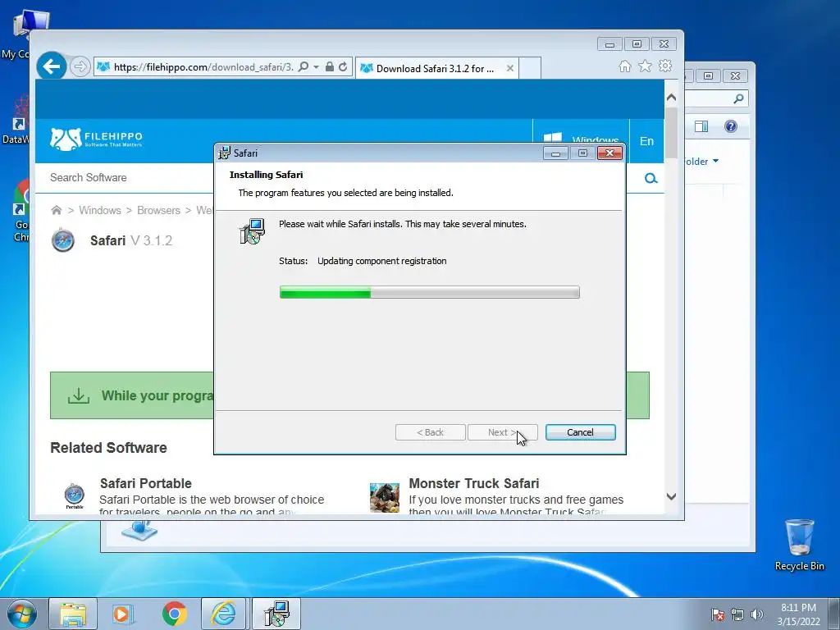Click the setup icon beside the wait message
840x630 pixels.
252,231
